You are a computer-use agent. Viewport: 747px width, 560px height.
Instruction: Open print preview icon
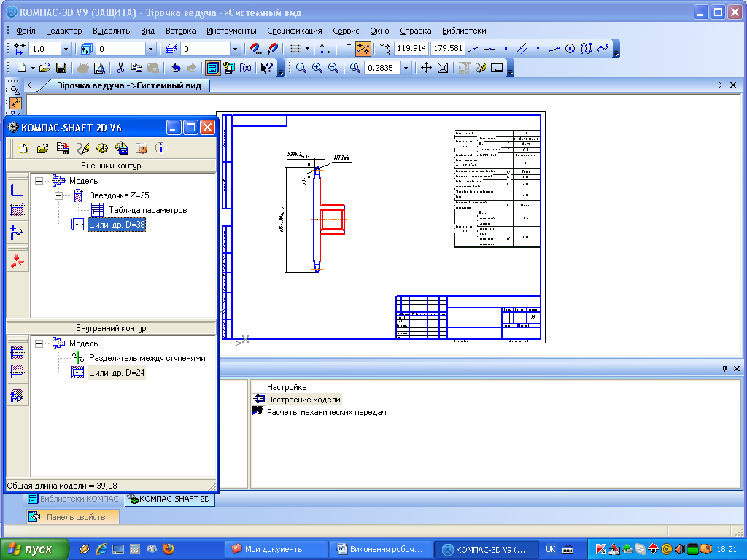click(x=99, y=68)
